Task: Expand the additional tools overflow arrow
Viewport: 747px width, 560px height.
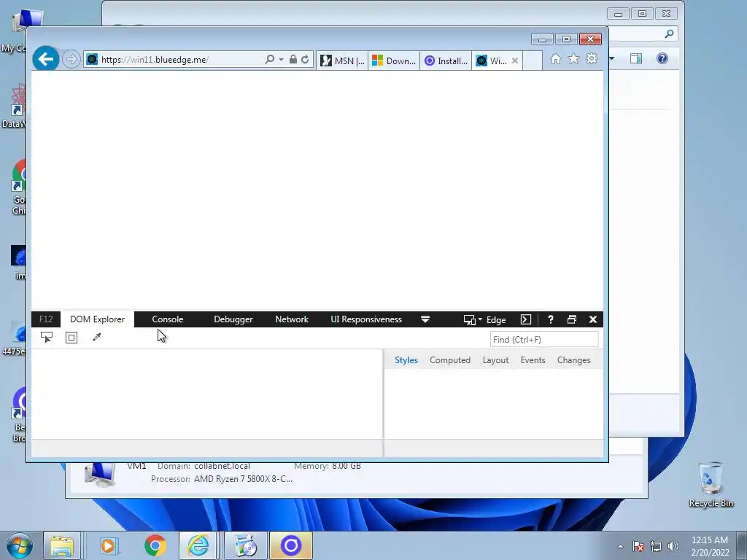Action: pos(425,319)
